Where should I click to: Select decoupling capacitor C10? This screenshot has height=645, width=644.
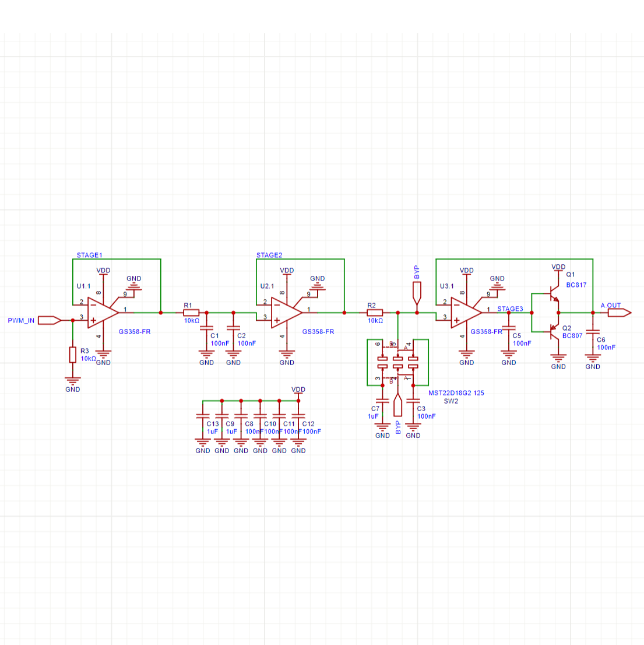[260, 416]
